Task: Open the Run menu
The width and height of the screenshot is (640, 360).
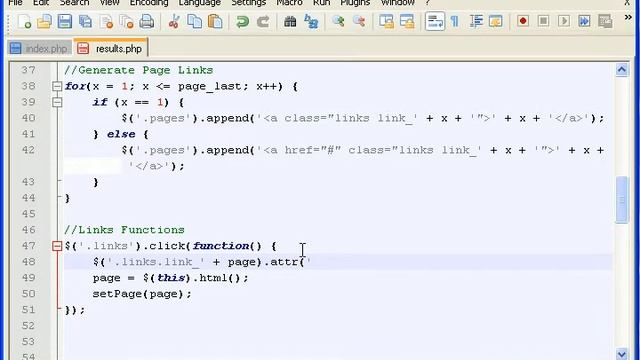Action: click(322, 3)
